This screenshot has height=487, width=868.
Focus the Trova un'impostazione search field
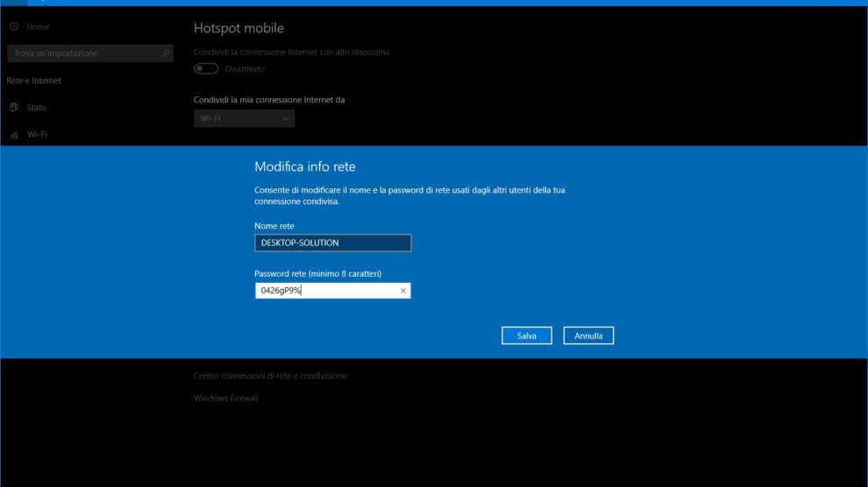click(83, 53)
